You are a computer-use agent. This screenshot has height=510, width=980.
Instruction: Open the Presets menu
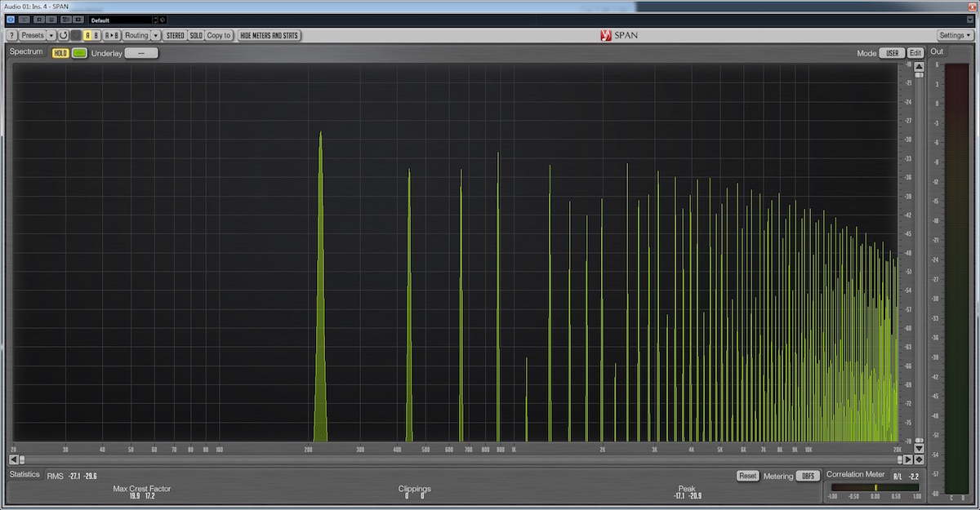[x=33, y=35]
